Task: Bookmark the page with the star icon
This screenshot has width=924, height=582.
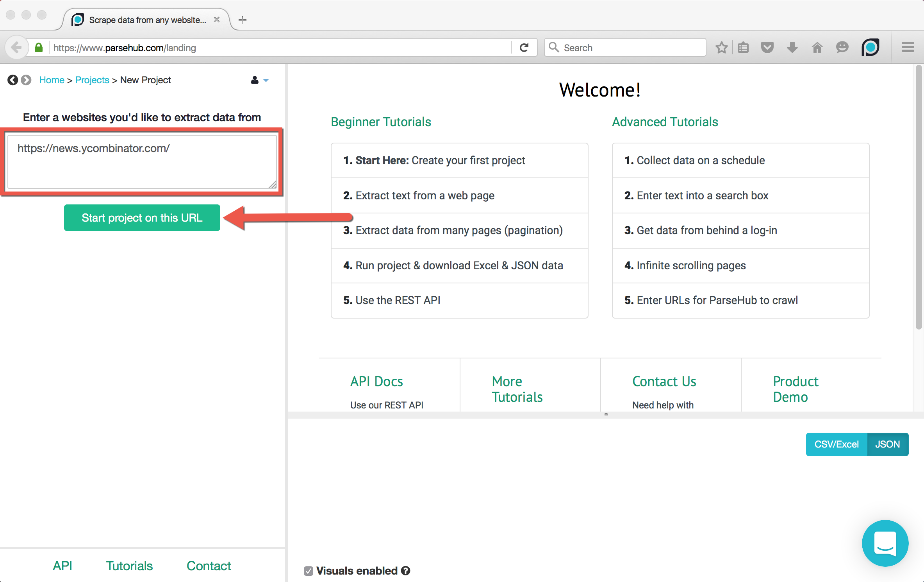Action: click(x=722, y=47)
